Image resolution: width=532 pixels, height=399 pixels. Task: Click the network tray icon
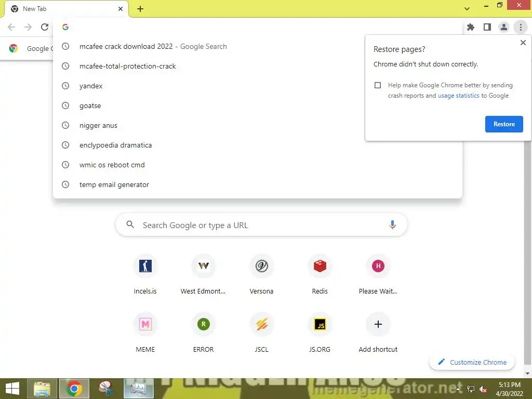tap(471, 389)
